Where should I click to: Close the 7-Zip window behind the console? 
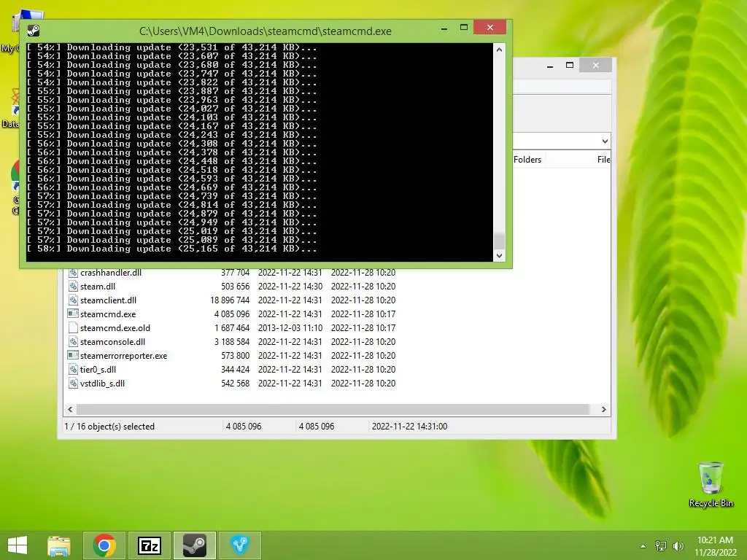(x=595, y=65)
